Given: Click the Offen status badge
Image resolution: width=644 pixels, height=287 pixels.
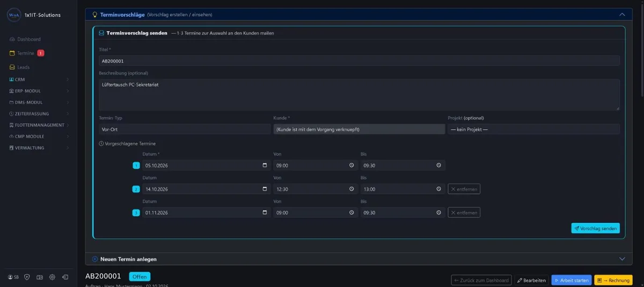Looking at the screenshot, I should 140,277.
